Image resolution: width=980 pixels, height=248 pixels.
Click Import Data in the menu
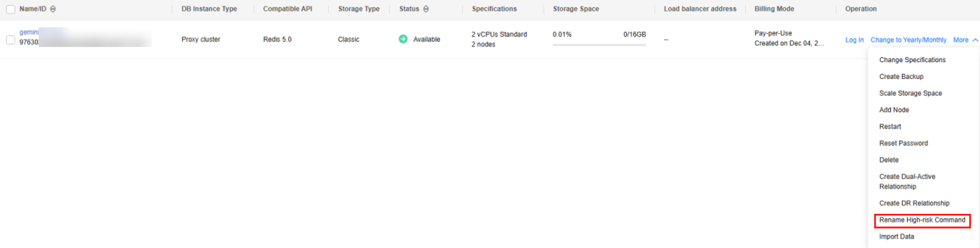[897, 237]
